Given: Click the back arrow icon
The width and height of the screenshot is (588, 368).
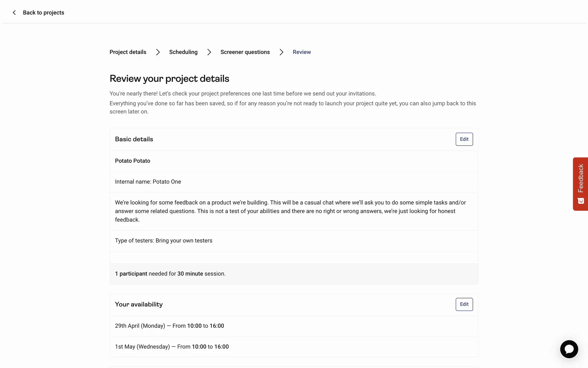Looking at the screenshot, I should (x=14, y=13).
